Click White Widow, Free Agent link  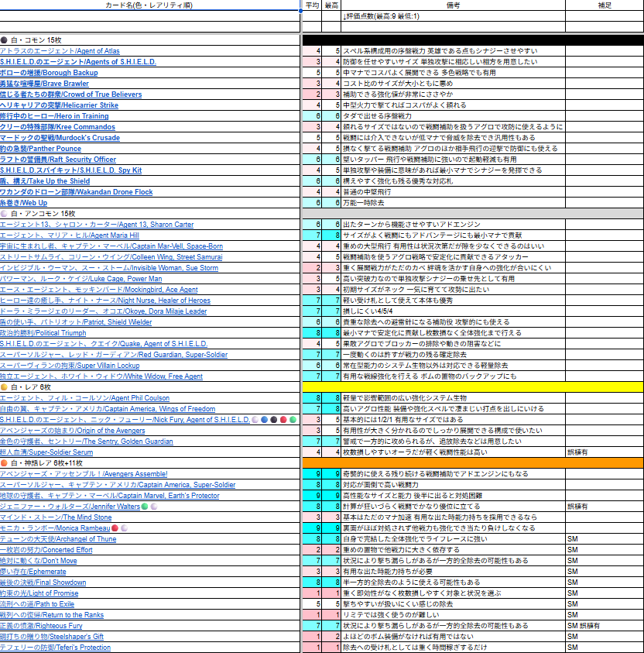(101, 376)
